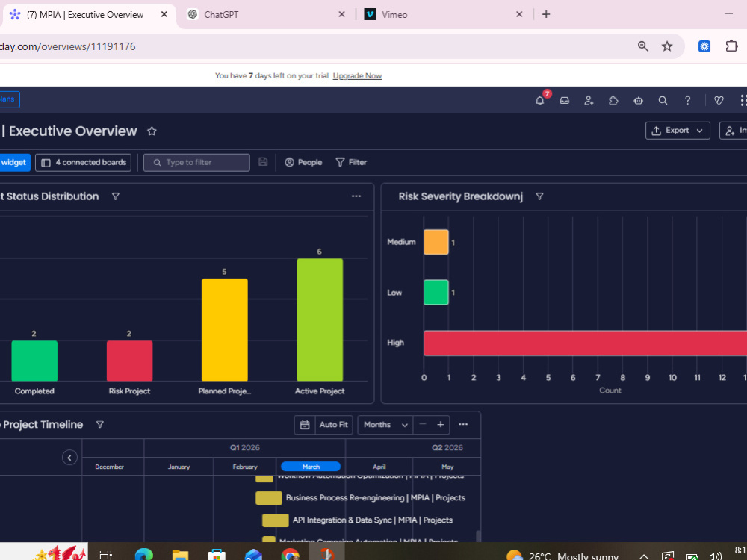The width and height of the screenshot is (747, 560).
Task: Open the AI assistant robot icon
Action: tap(639, 101)
